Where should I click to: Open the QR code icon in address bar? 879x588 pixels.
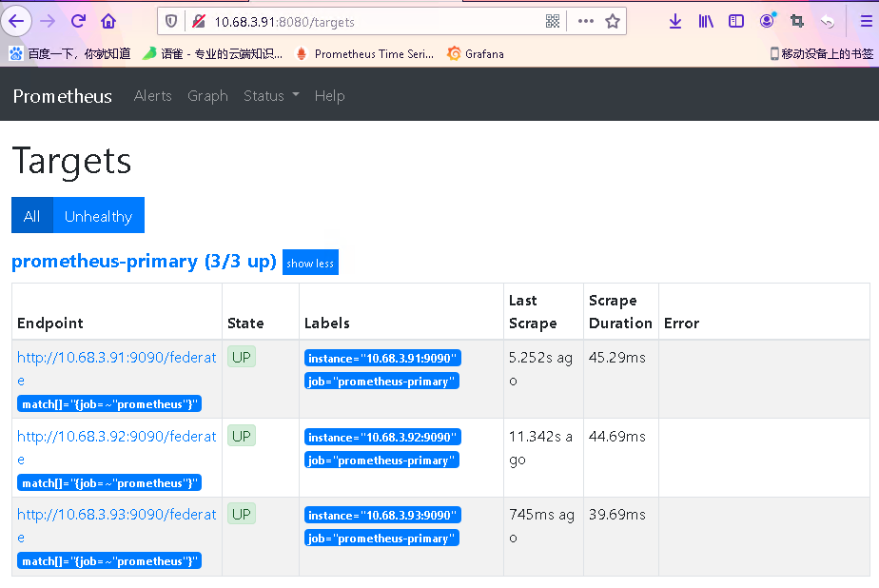coord(553,21)
